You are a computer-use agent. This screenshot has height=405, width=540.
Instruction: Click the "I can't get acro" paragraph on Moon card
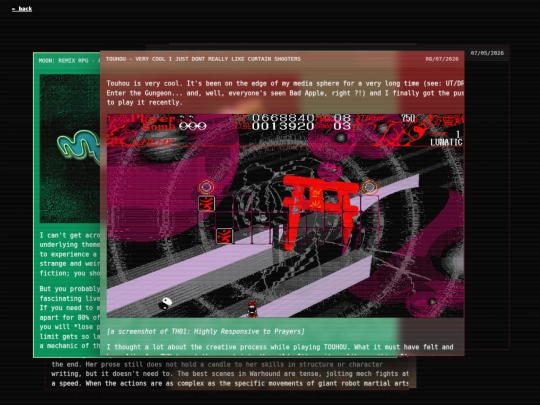pyautogui.click(x=70, y=254)
